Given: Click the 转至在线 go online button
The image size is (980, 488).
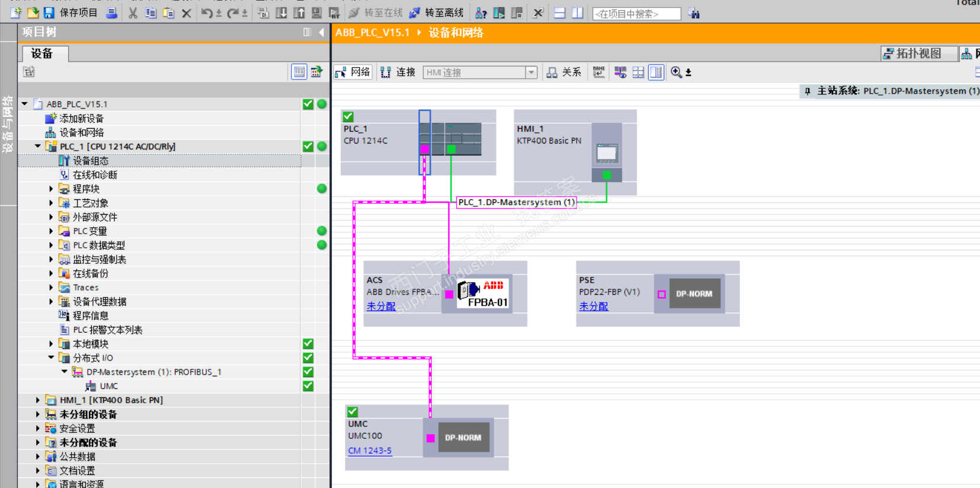Looking at the screenshot, I should point(376,12).
